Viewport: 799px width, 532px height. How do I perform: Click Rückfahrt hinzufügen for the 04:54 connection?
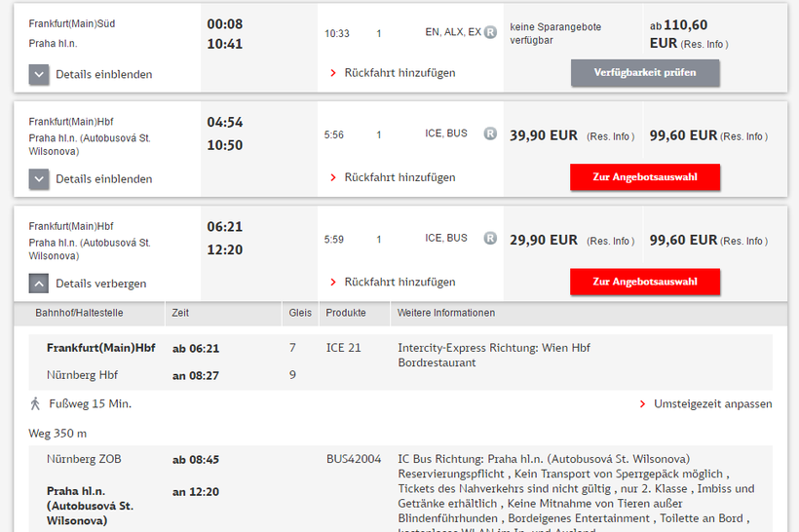[399, 177]
